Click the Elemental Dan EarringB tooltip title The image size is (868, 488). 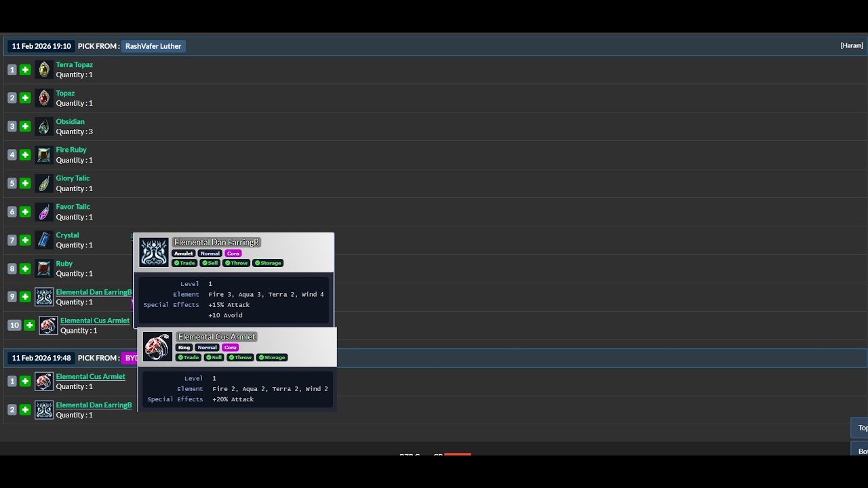[217, 242]
